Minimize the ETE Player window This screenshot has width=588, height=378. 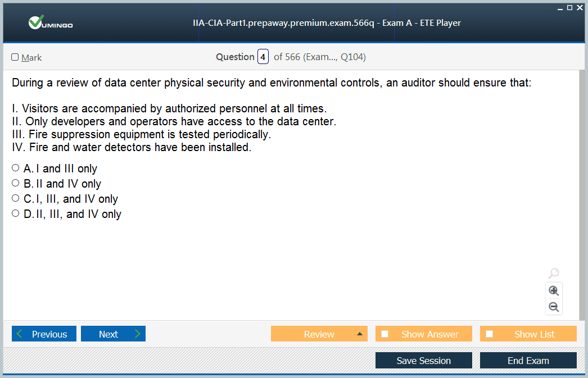point(560,8)
